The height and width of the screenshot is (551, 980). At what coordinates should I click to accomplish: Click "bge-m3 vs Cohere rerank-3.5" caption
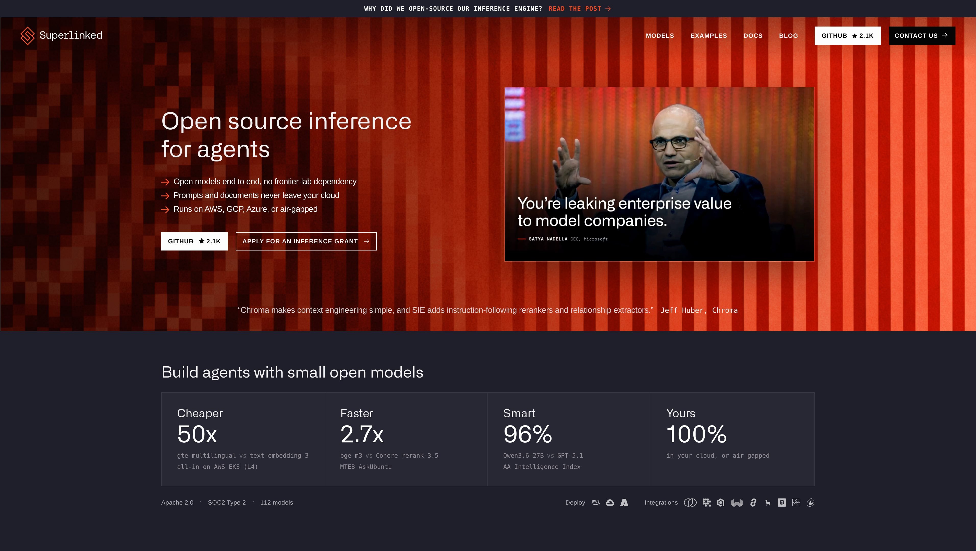point(389,456)
